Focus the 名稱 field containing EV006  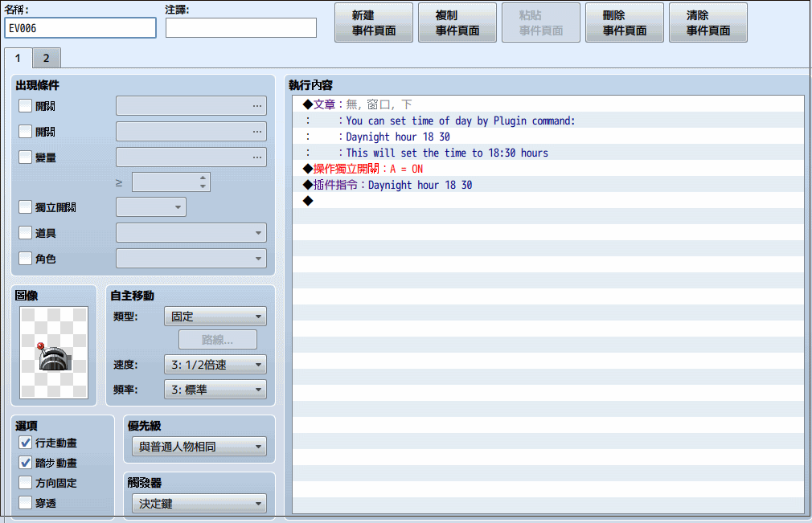pyautogui.click(x=80, y=28)
